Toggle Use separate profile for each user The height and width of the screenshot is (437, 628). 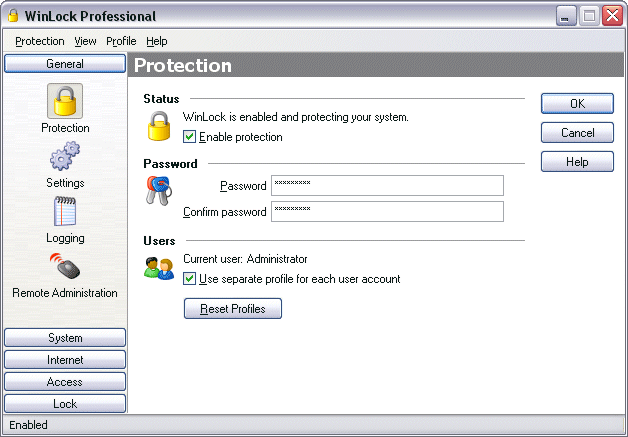coord(189,278)
